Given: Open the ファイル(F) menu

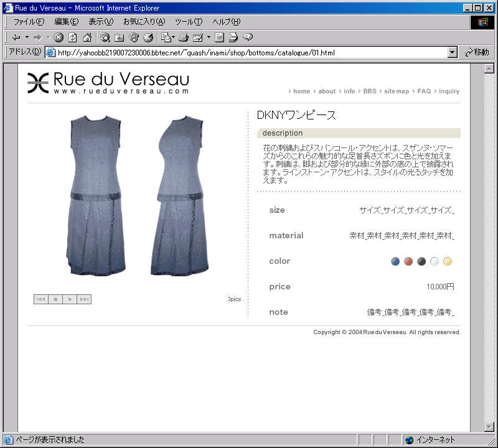Looking at the screenshot, I should point(29,22).
